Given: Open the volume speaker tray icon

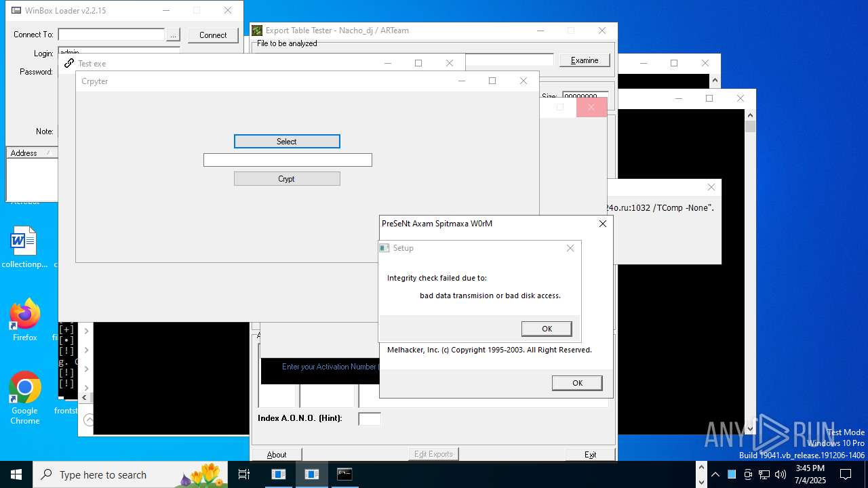Looking at the screenshot, I should point(781,474).
